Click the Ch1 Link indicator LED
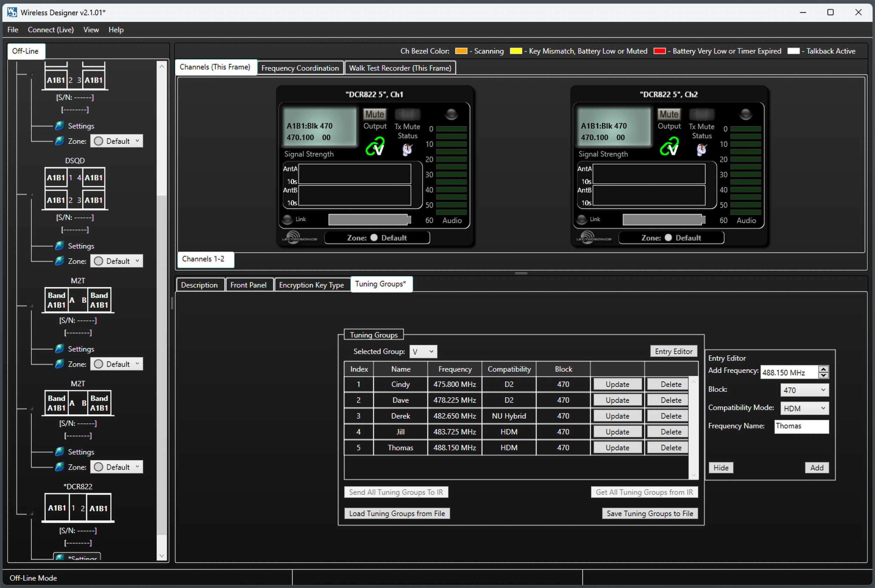Screen dimensions: 875x588 tap(288, 219)
